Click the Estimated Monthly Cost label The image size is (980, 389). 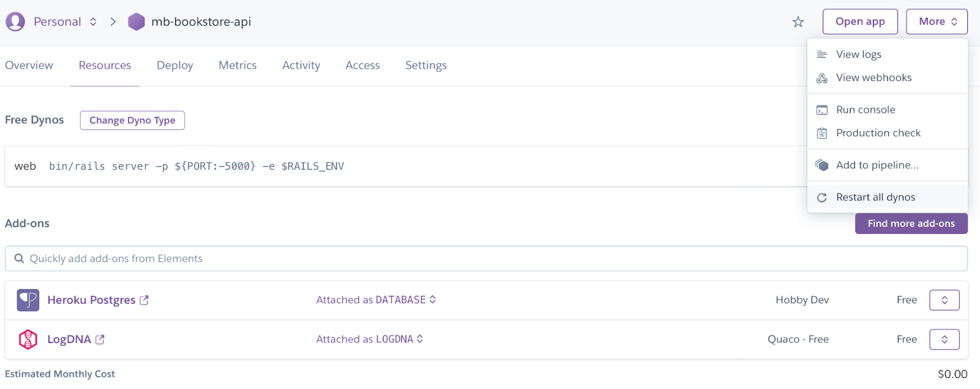[60, 374]
